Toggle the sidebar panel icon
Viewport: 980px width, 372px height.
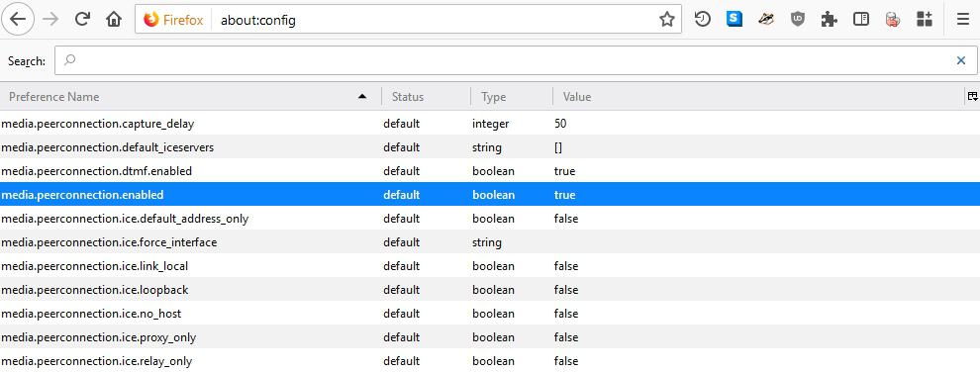(x=861, y=20)
